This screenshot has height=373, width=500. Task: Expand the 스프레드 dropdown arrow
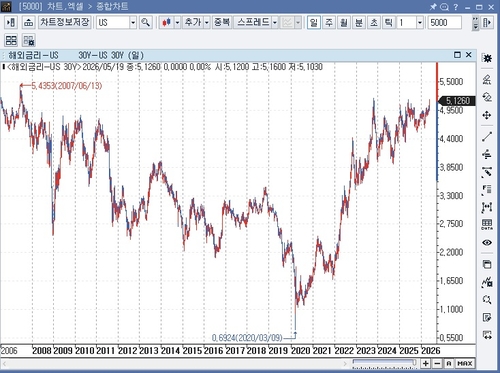275,23
